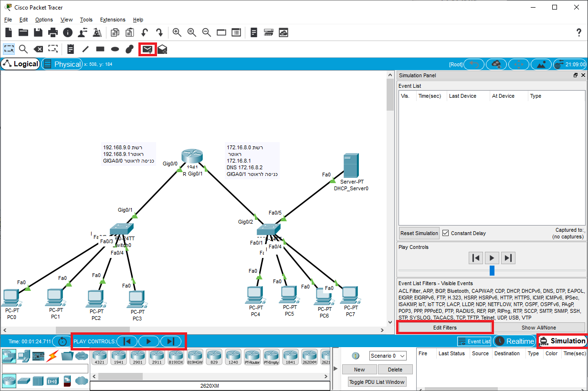Open the Extensions menu

click(x=113, y=20)
